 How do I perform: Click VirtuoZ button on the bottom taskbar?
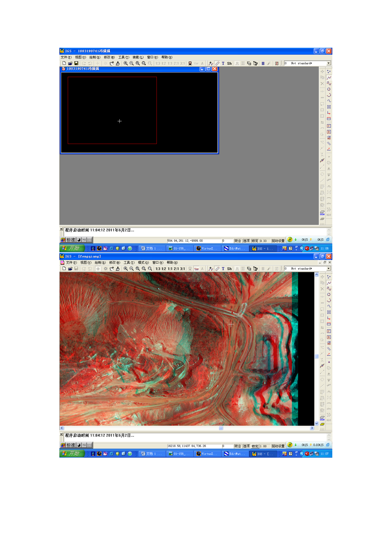(x=207, y=454)
